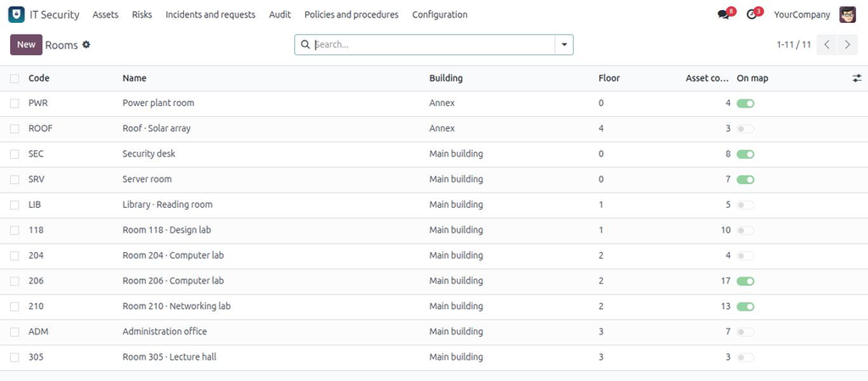Open the IT Security app icon

tap(16, 15)
